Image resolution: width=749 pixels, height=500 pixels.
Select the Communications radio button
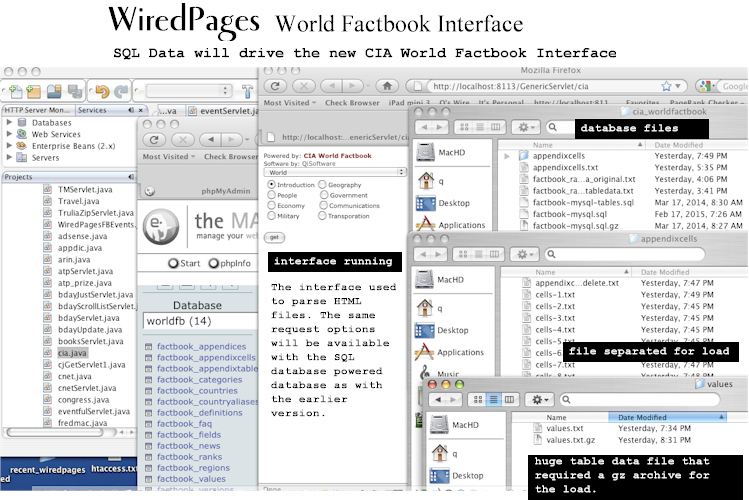point(323,205)
